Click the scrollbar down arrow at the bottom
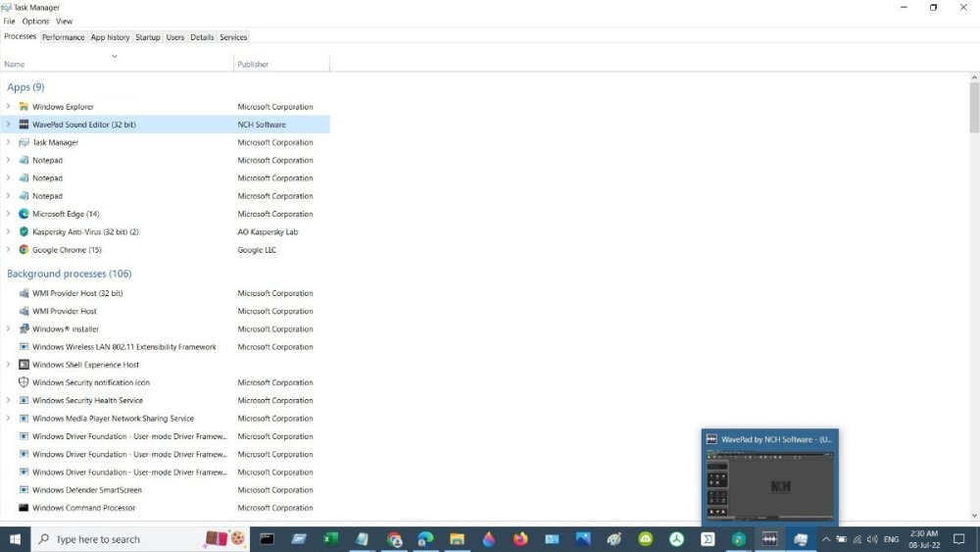980x552 pixels. [974, 516]
